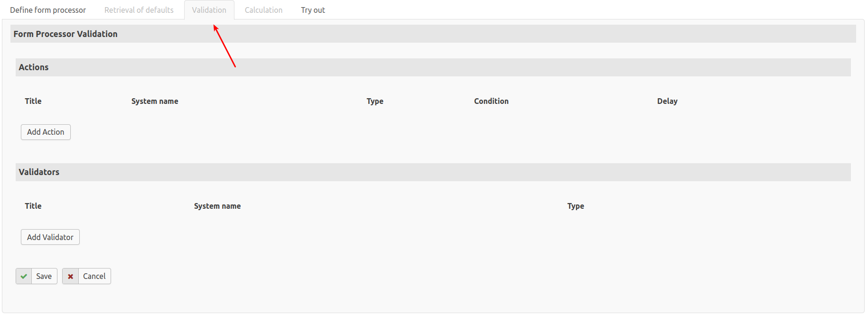
Task: Click the Condition column header
Action: (x=491, y=101)
